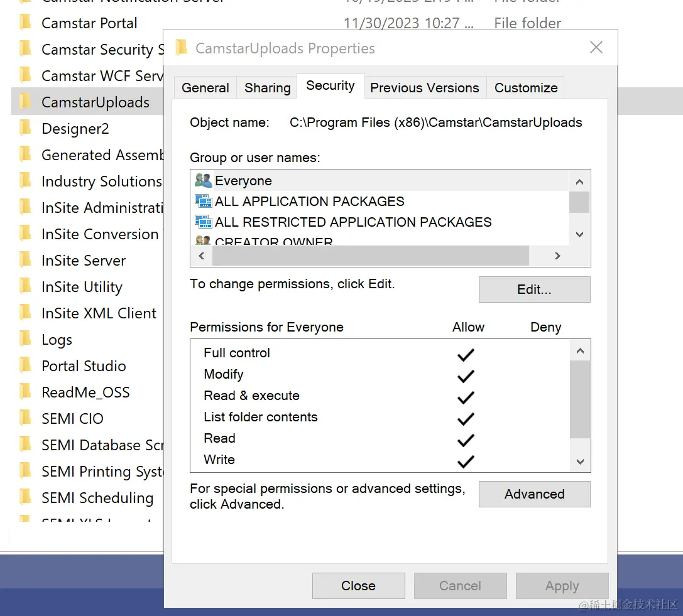Select the Portal Studio folder
Image resolution: width=683 pixels, height=616 pixels.
[x=84, y=366]
